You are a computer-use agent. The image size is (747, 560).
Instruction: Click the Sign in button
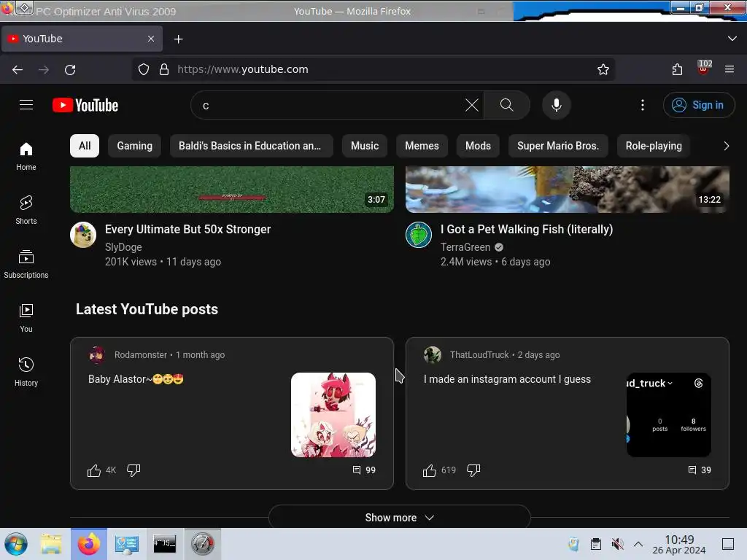coord(699,105)
